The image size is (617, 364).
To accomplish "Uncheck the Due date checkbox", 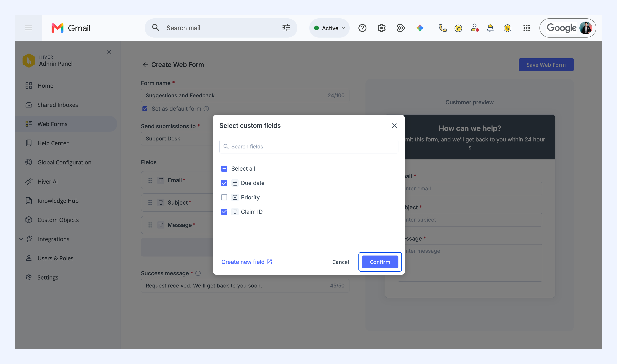I will tap(224, 183).
